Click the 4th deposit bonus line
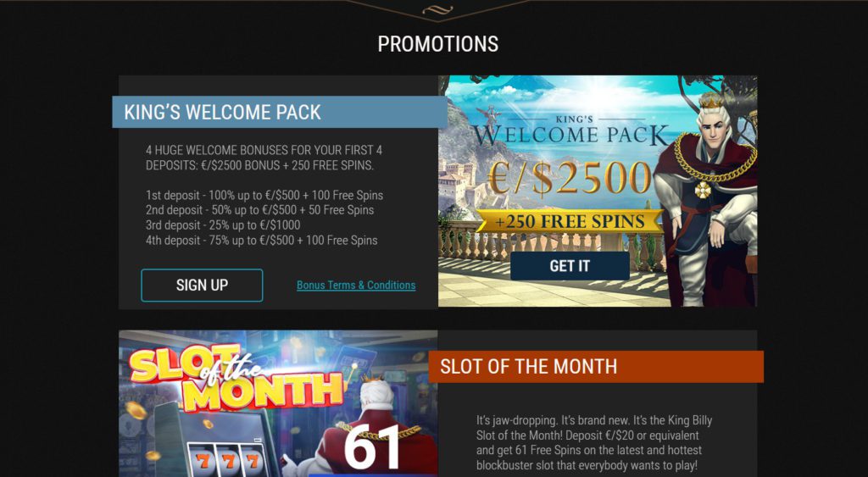 [x=262, y=240]
